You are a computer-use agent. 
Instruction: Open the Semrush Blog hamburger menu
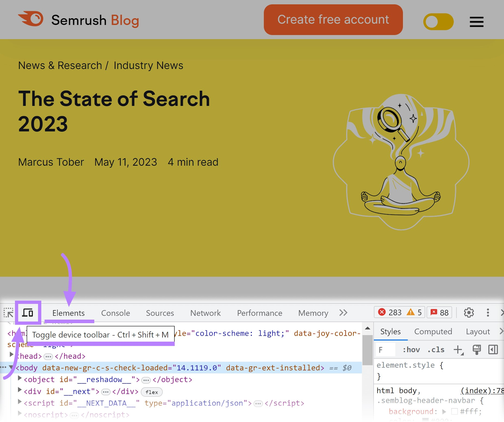pyautogui.click(x=476, y=22)
